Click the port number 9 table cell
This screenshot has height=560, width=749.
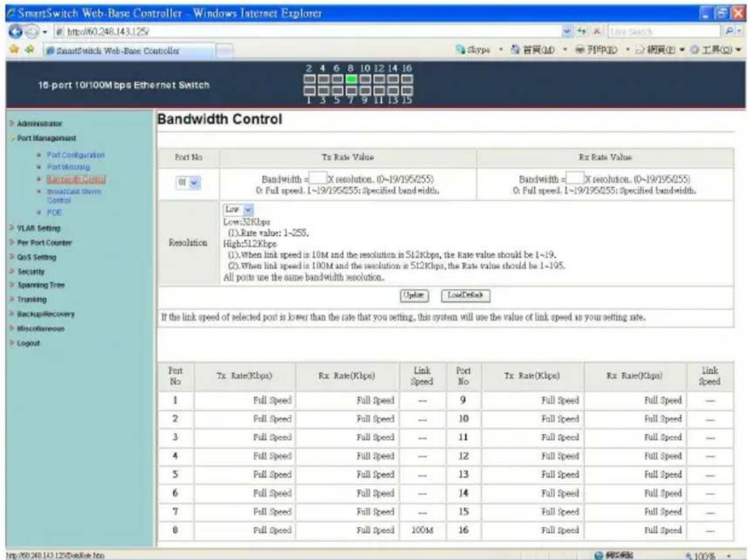point(463,400)
